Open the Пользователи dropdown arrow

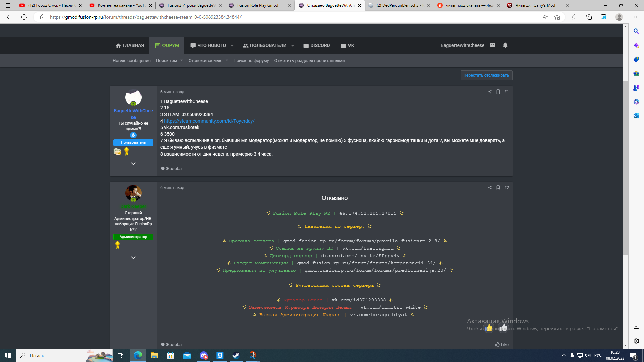[x=293, y=46]
